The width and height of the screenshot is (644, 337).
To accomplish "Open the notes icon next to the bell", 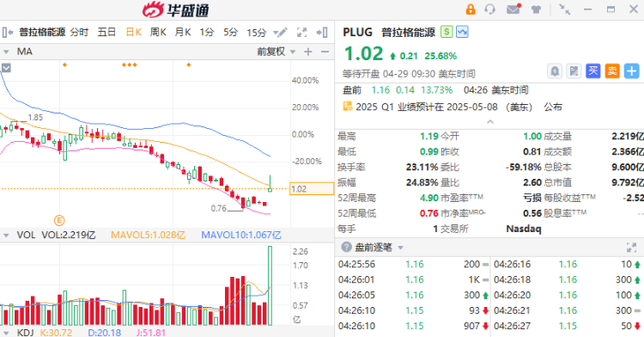I will (x=574, y=71).
